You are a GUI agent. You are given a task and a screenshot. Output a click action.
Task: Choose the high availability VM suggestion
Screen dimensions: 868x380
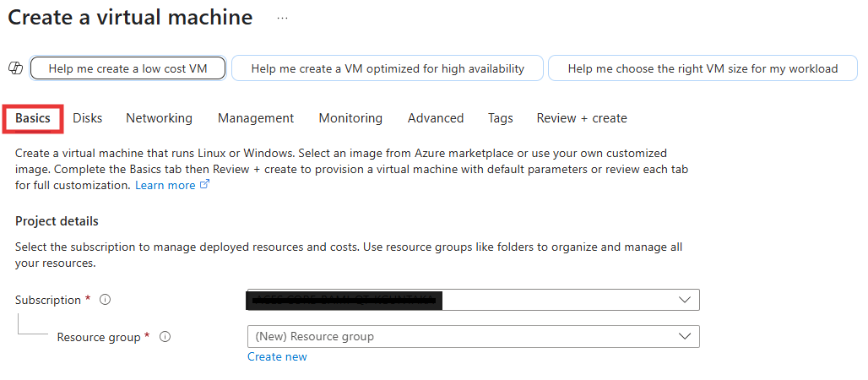(388, 68)
